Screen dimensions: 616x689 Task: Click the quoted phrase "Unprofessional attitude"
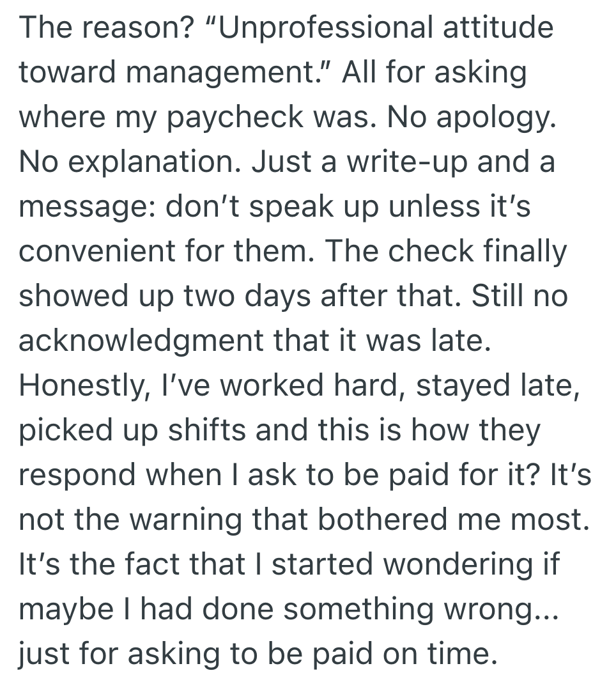[x=385, y=28]
